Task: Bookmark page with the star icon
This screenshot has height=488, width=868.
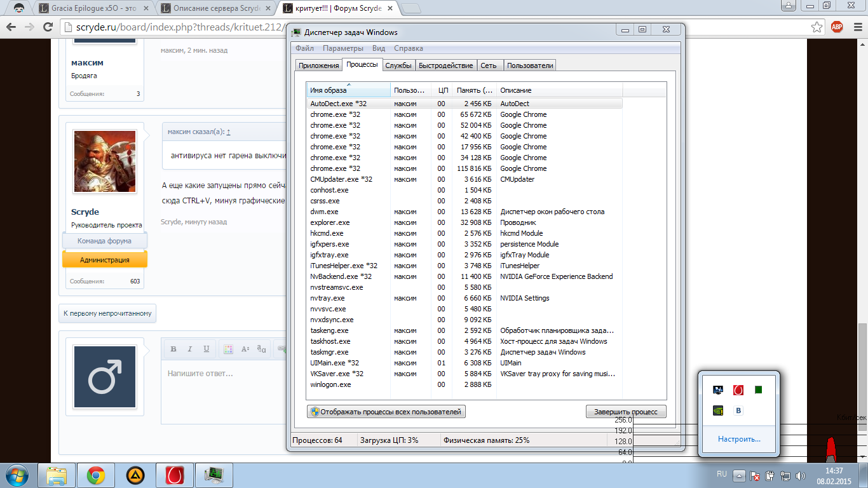Action: click(817, 27)
